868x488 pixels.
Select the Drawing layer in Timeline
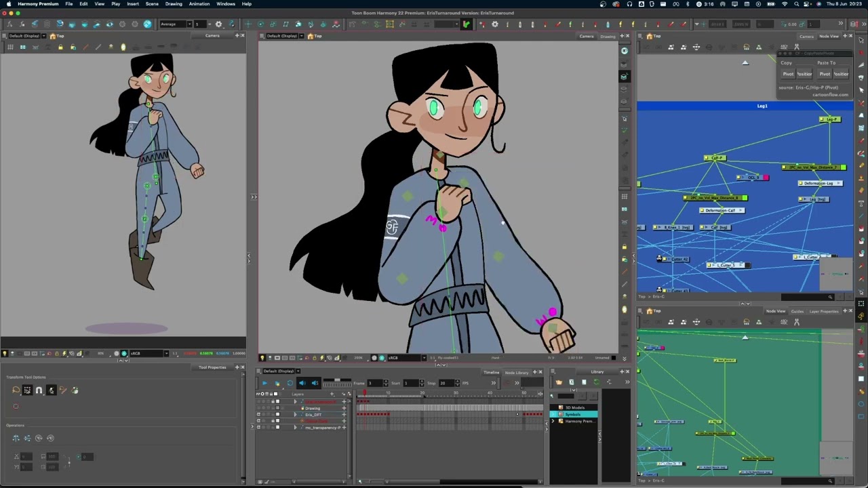pos(313,408)
